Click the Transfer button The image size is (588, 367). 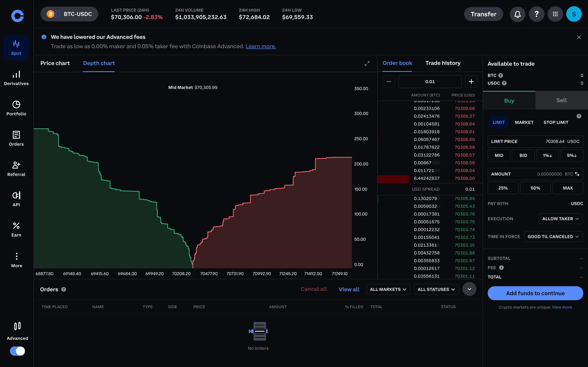pyautogui.click(x=483, y=14)
